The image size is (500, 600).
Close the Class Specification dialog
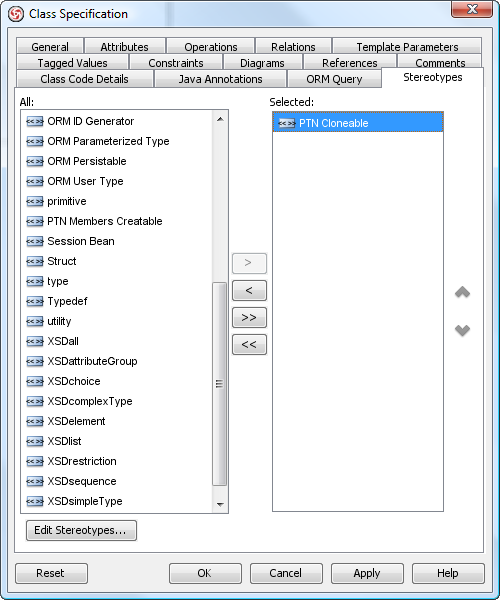pyautogui.click(x=472, y=9)
